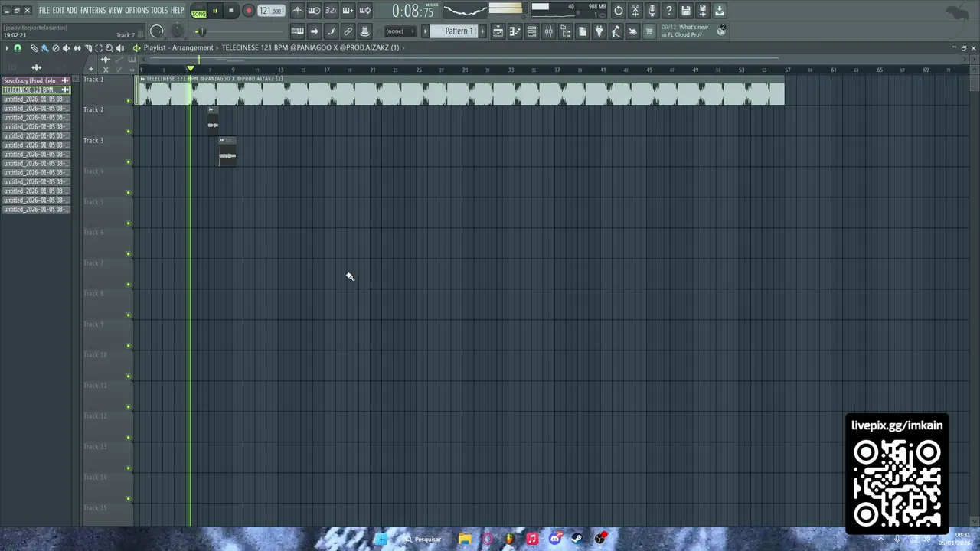Open "What's new in FL Cloud Pro?" news item
Viewport: 980px width, 551px height.
(693, 31)
